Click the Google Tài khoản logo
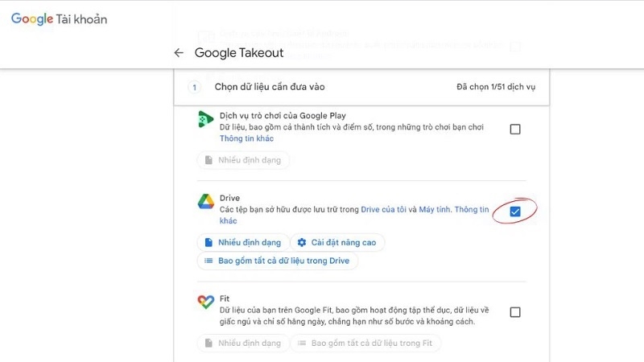The image size is (644, 362). click(x=59, y=19)
